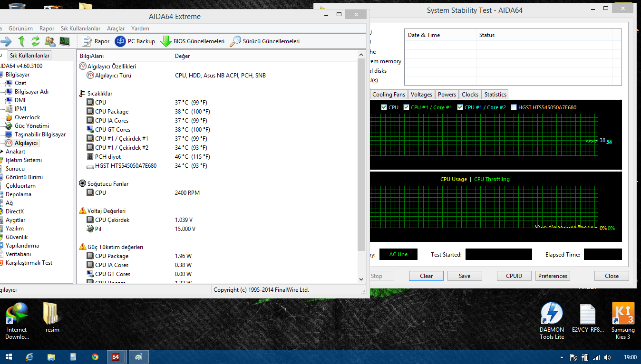Select Yazılım category in the tree

pyautogui.click(x=15, y=229)
